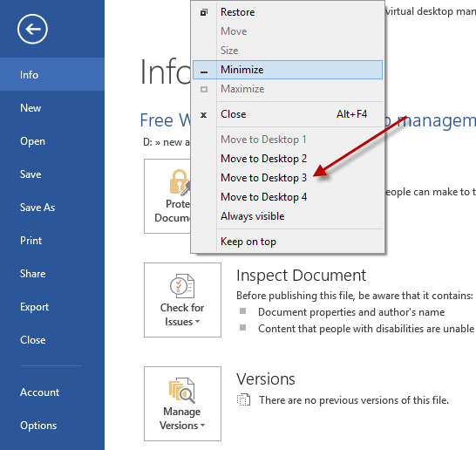Open Check for Issues dropdown

[182, 300]
